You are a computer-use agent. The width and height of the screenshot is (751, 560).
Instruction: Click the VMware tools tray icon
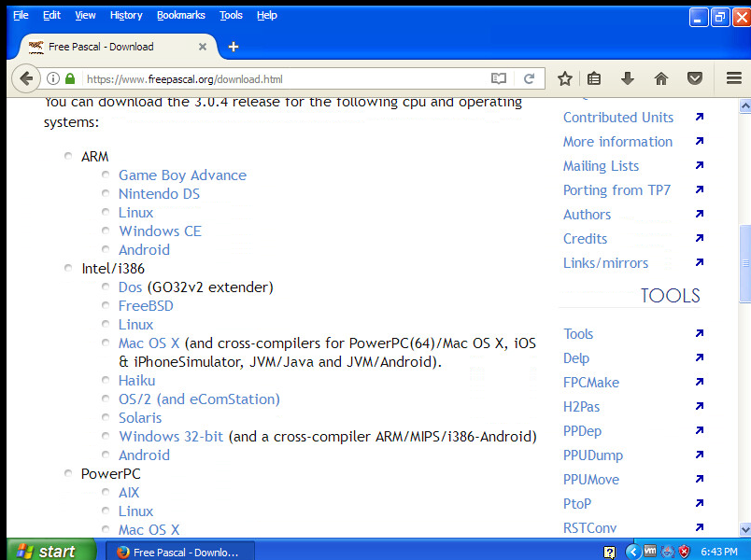pyautogui.click(x=650, y=551)
